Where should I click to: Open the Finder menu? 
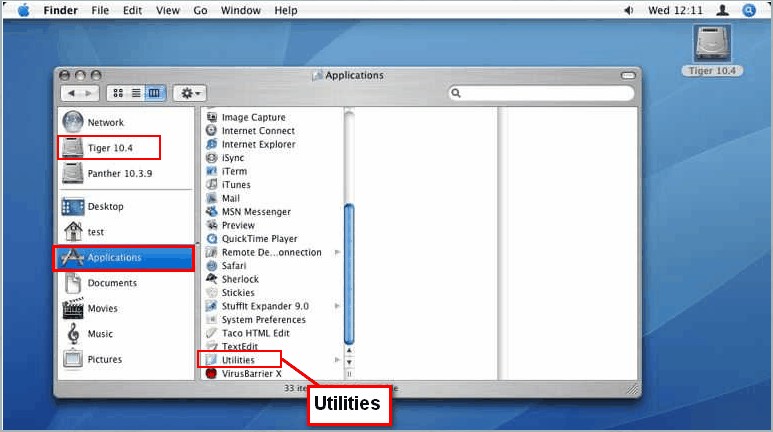click(x=60, y=10)
